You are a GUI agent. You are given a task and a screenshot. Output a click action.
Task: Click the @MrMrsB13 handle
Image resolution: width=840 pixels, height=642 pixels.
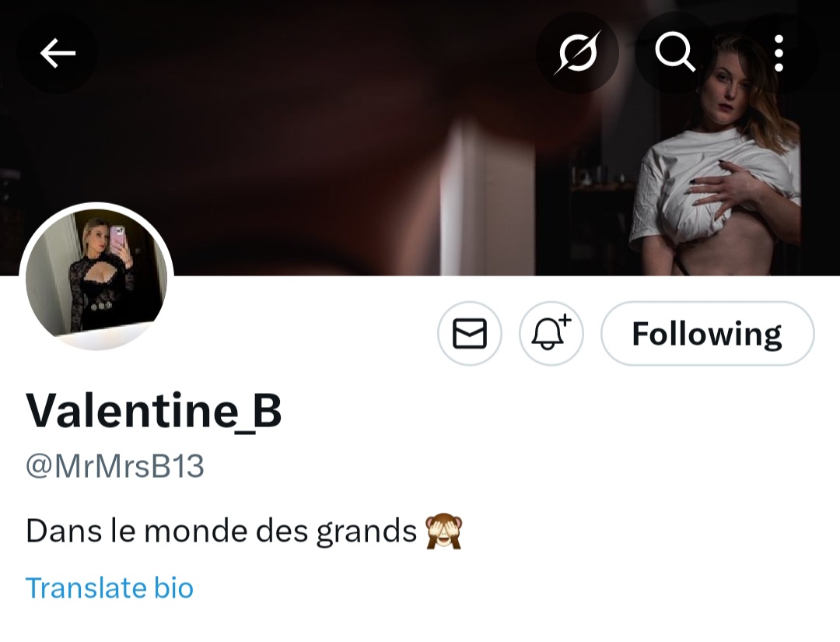point(115,466)
